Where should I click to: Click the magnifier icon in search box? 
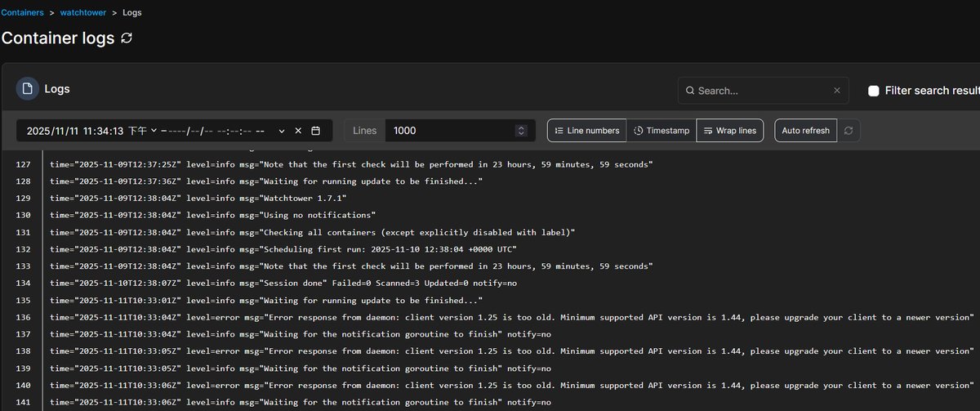(690, 91)
